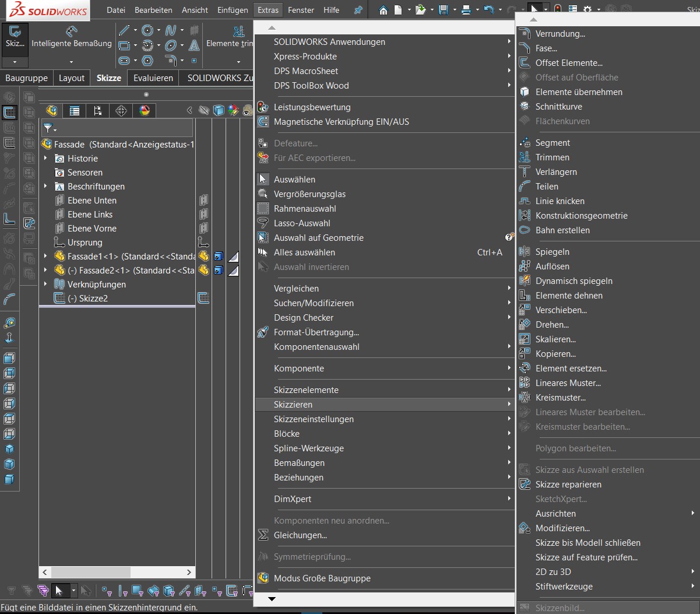Open the 2D zu 3D submenu
The width and height of the screenshot is (700, 614).
tap(608, 572)
